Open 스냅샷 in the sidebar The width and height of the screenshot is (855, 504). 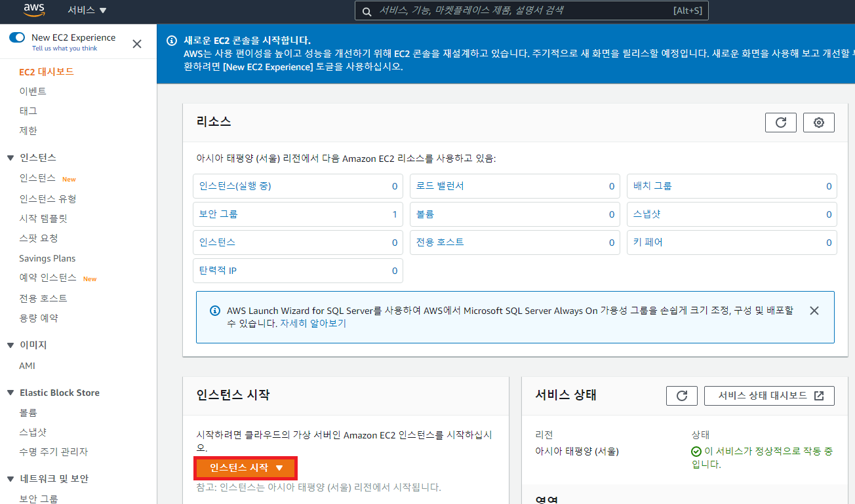point(33,432)
